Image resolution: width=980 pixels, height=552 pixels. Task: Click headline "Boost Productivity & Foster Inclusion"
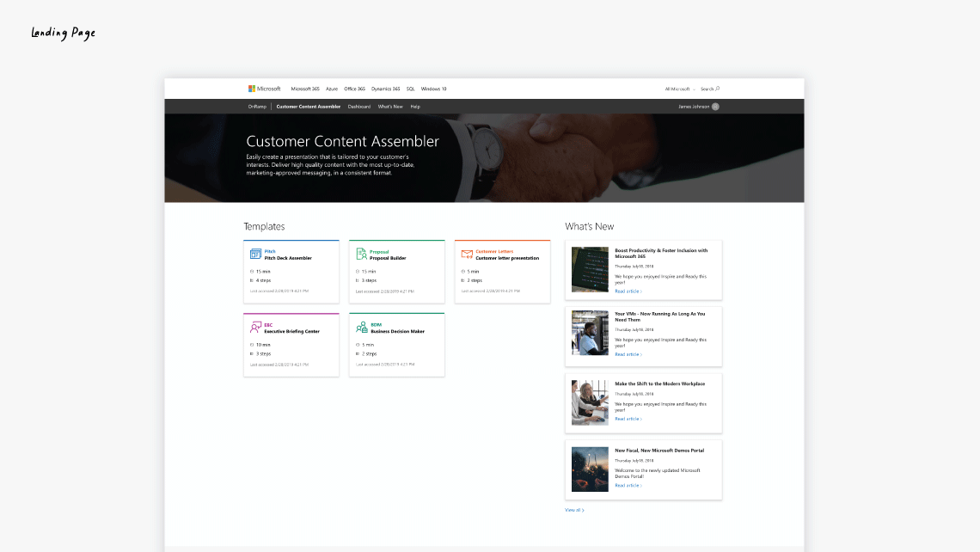point(661,253)
